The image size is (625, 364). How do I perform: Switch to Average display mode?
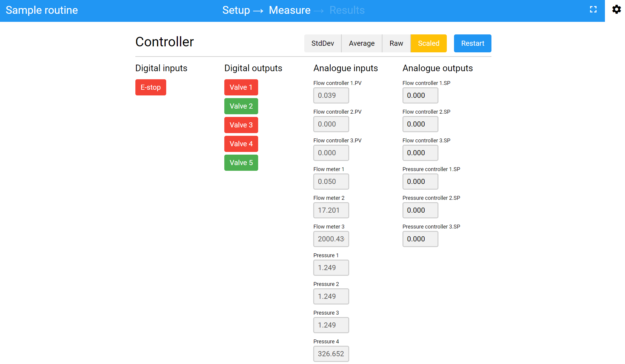tap(361, 43)
